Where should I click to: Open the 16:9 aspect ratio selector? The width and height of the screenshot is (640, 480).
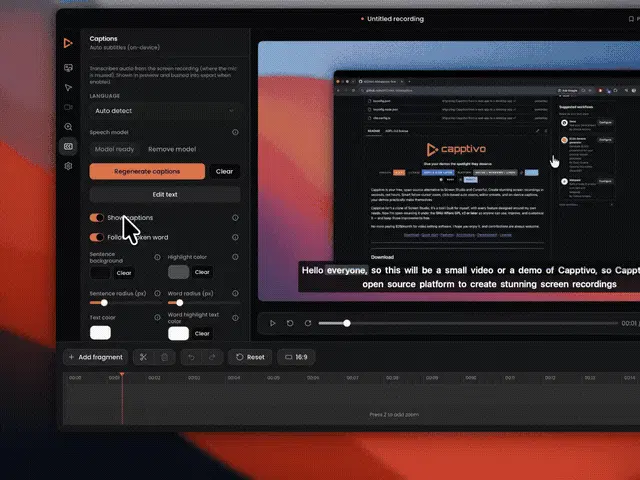(296, 357)
